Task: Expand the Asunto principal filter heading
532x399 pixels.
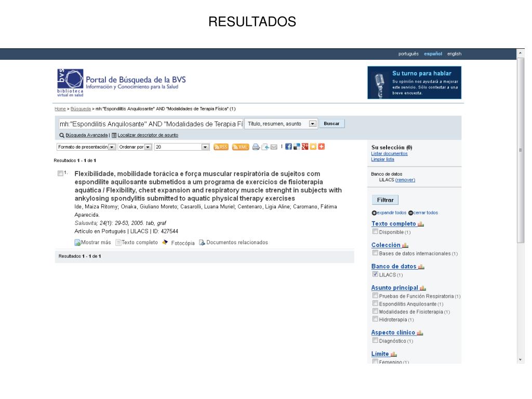Action: click(x=395, y=288)
